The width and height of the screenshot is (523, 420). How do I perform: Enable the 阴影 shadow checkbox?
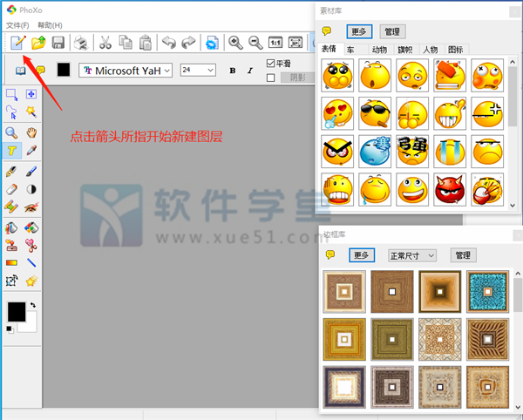[270, 78]
